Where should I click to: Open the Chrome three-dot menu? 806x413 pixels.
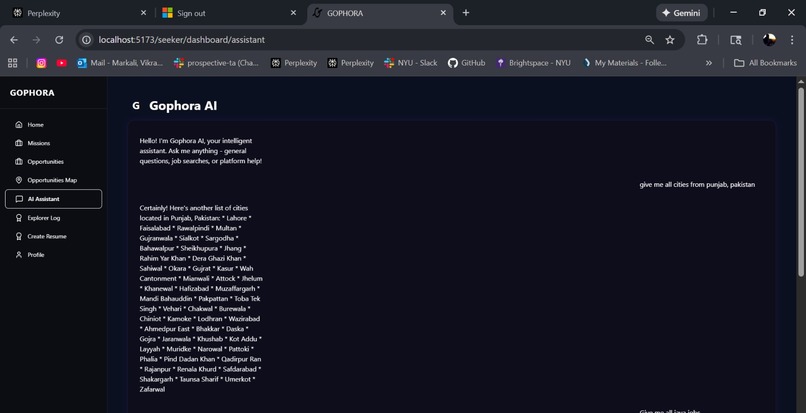[792, 40]
